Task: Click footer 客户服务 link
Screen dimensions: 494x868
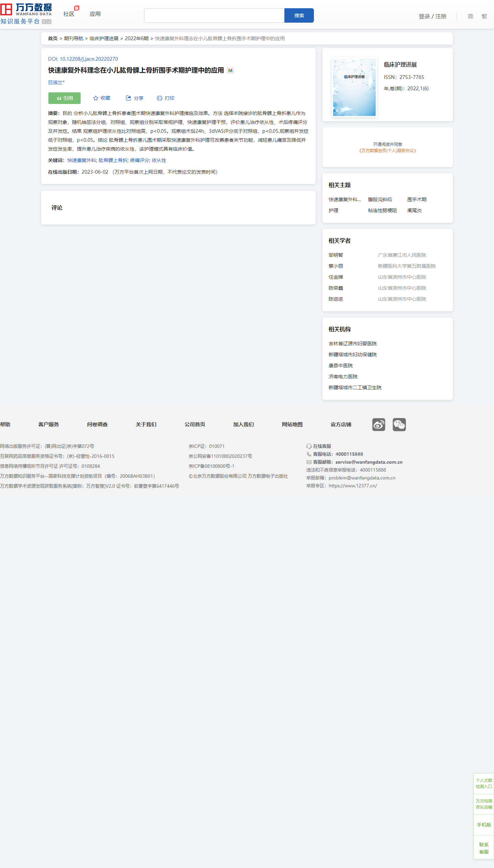Action: 49,425
